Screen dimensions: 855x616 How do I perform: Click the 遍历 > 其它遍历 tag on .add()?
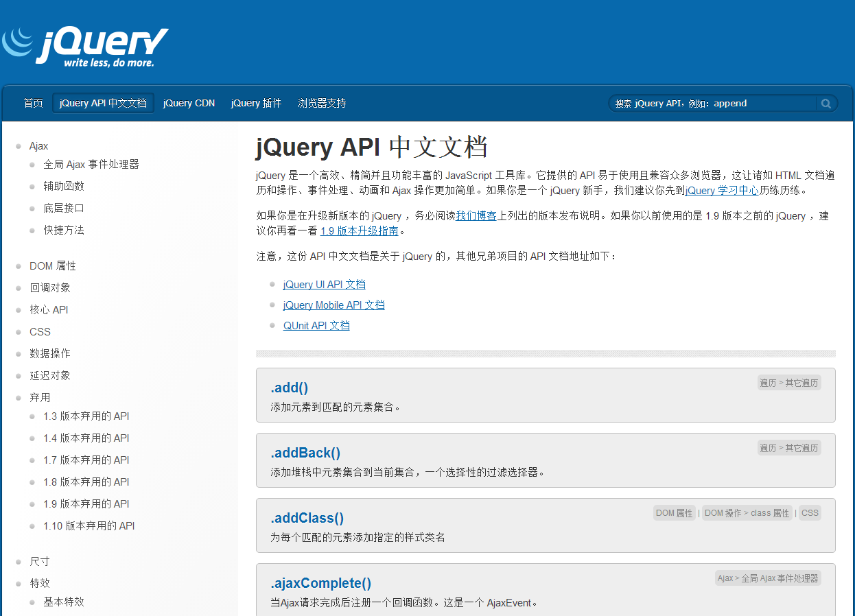pyautogui.click(x=789, y=382)
